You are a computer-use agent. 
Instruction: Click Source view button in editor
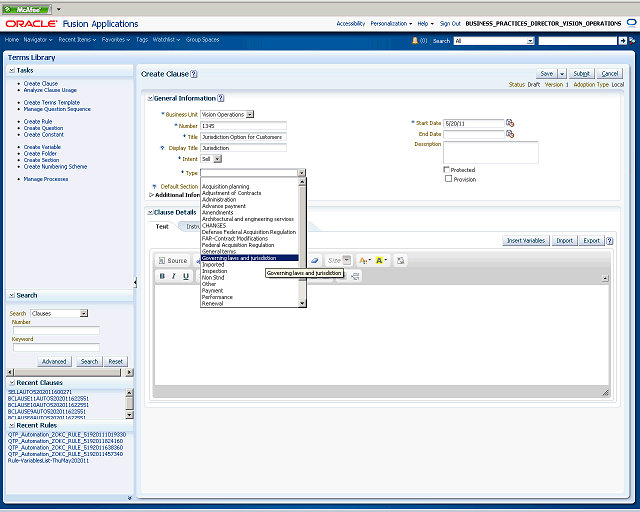tap(173, 260)
